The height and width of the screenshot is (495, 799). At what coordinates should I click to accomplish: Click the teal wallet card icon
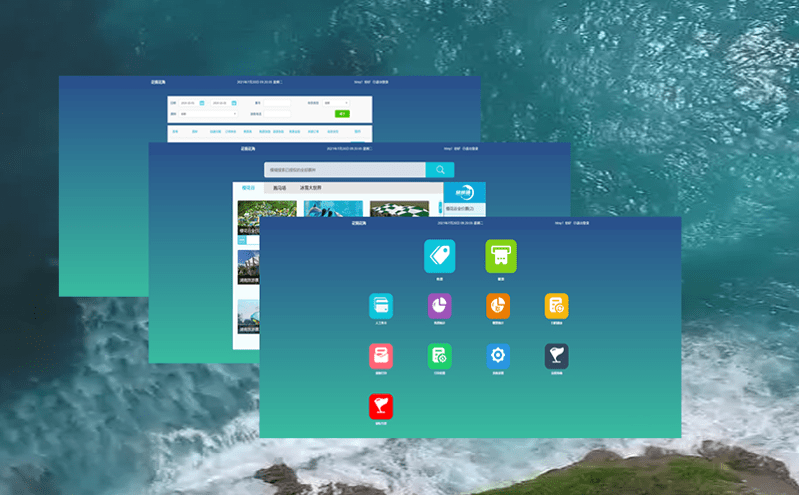tap(381, 305)
